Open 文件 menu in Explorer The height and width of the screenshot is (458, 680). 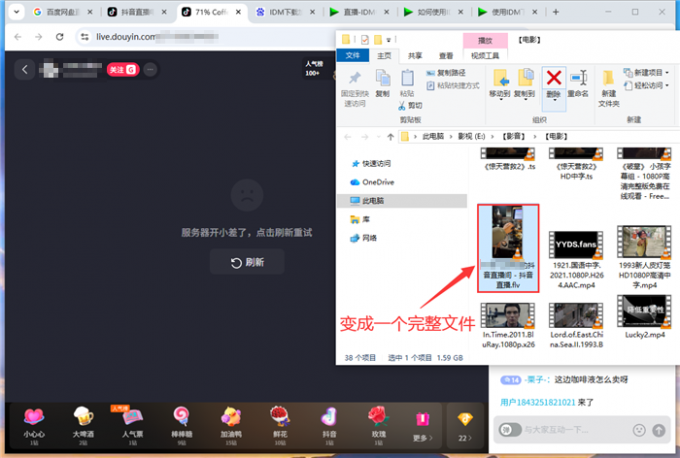(353, 55)
